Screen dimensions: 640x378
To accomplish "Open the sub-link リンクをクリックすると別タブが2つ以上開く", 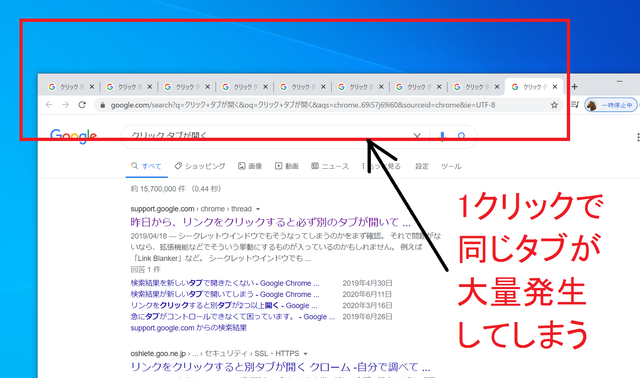I will coord(224,305).
